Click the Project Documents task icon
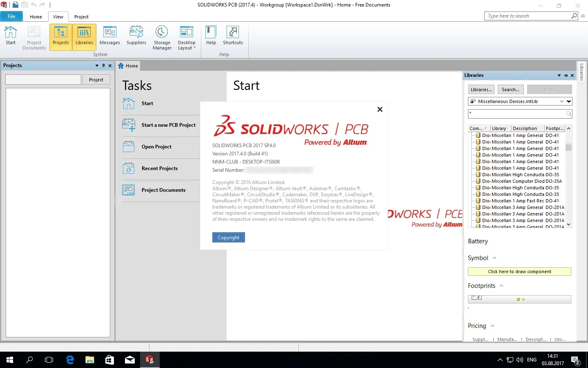 [x=129, y=190]
